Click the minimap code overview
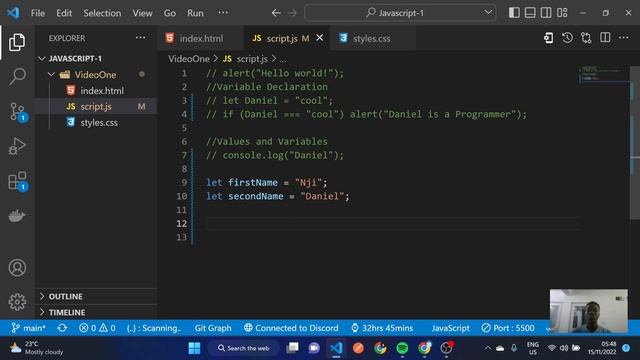Image resolution: width=640 pixels, height=360 pixels. [x=603, y=74]
